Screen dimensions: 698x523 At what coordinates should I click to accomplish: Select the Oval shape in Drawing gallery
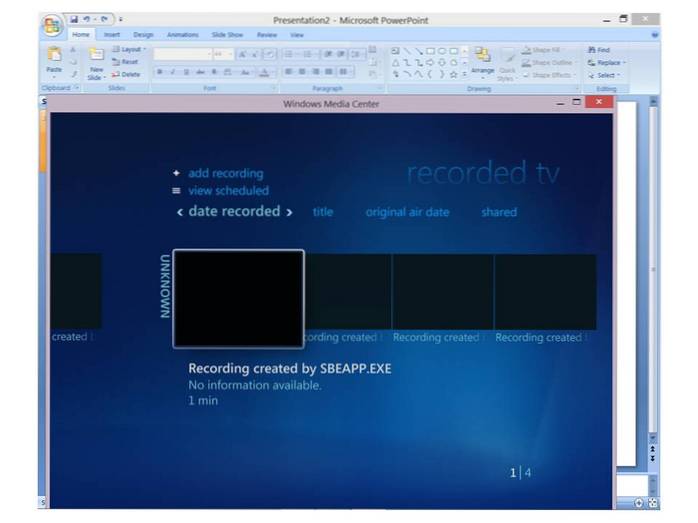(442, 51)
